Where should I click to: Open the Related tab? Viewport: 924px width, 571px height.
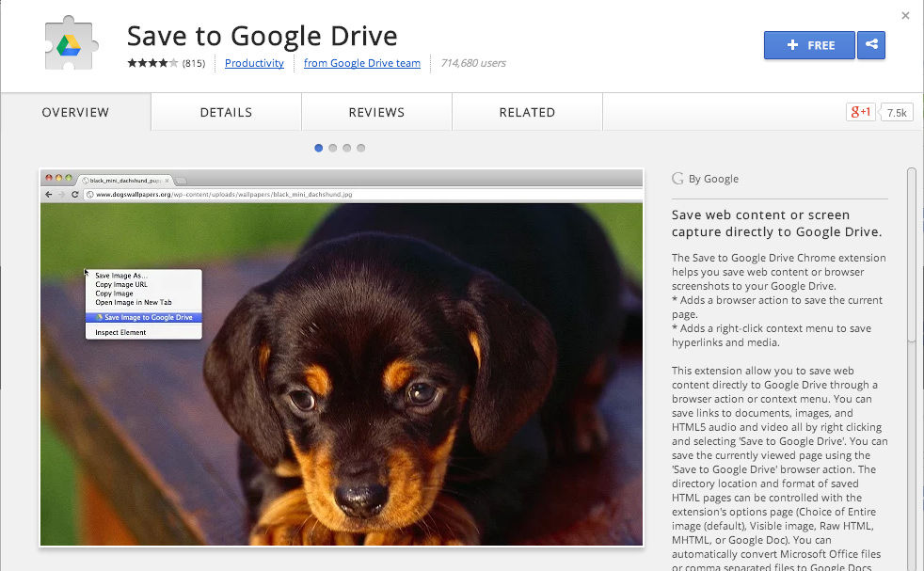click(x=528, y=112)
